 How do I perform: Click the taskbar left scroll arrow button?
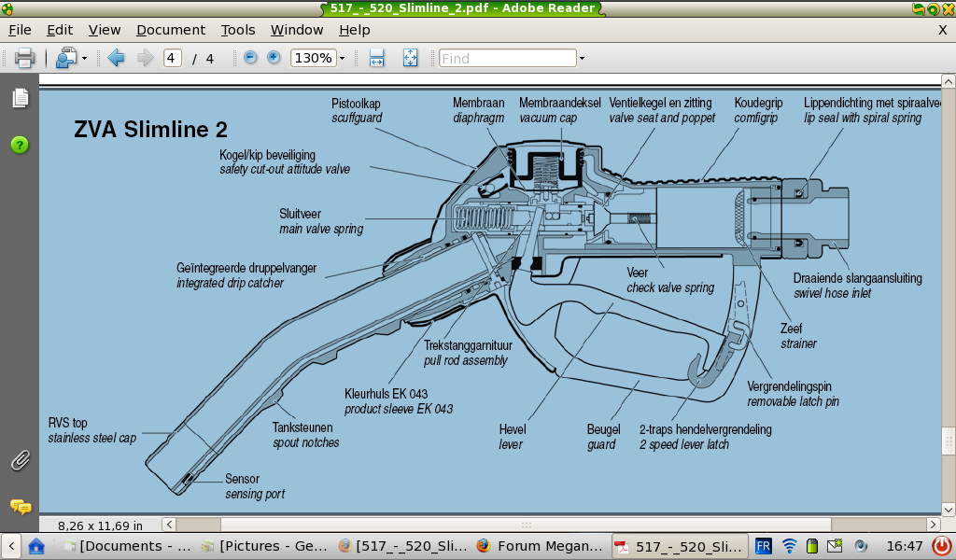11,546
